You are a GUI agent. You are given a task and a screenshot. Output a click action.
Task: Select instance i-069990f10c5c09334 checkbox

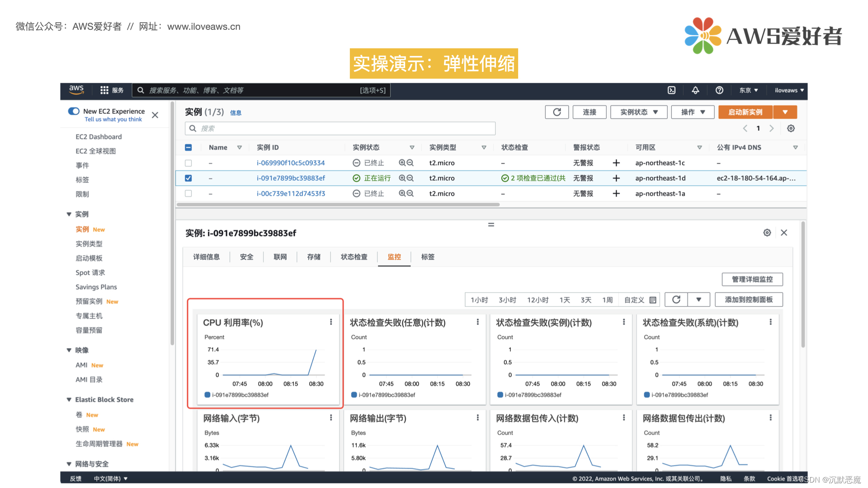189,163
